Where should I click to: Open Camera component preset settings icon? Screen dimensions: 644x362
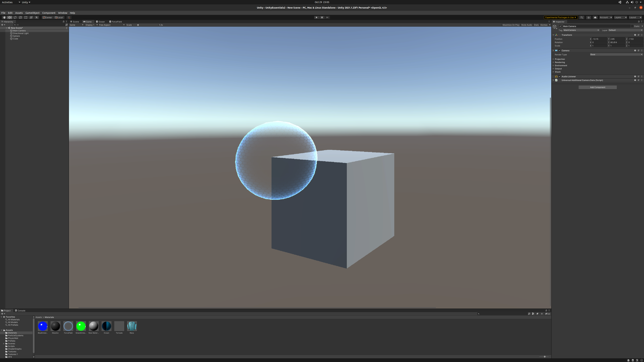pos(638,50)
